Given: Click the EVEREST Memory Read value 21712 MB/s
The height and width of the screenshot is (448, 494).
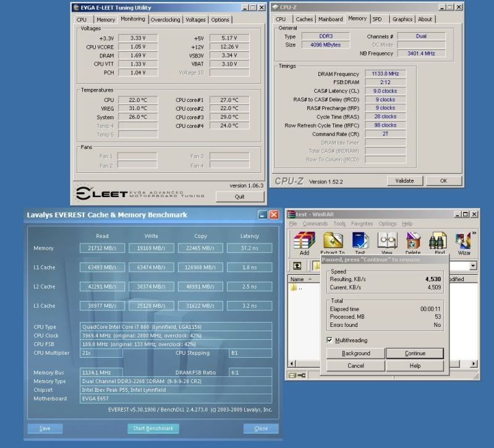Looking at the screenshot, I should [x=102, y=248].
